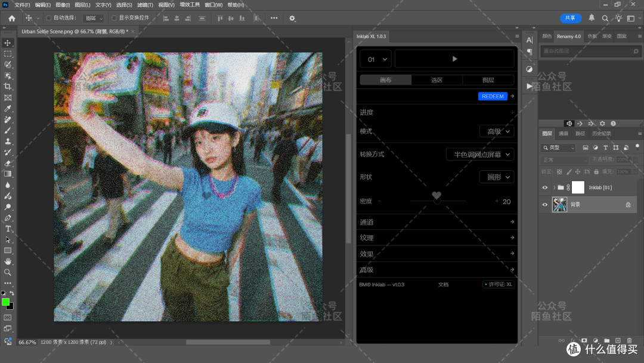Swap foreground and background colors
This screenshot has width=644, height=363.
pyautogui.click(x=12, y=293)
